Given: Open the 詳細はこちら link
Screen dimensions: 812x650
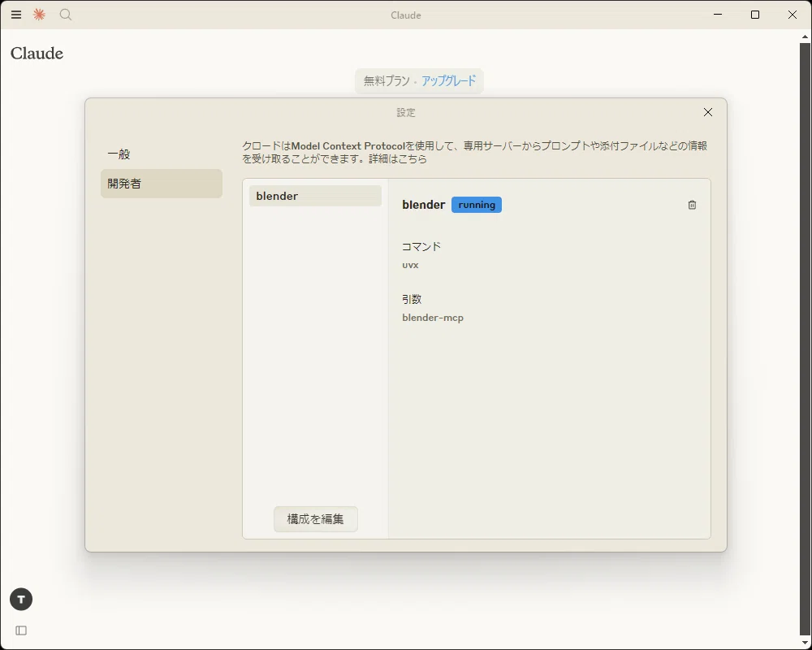Looking at the screenshot, I should [398, 159].
